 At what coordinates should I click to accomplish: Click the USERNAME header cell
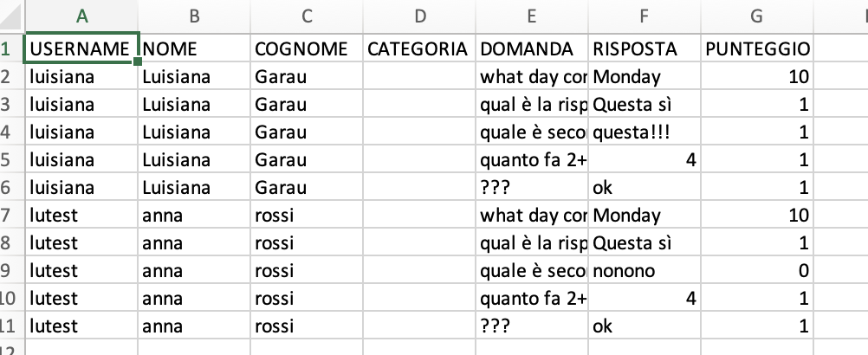tap(82, 48)
